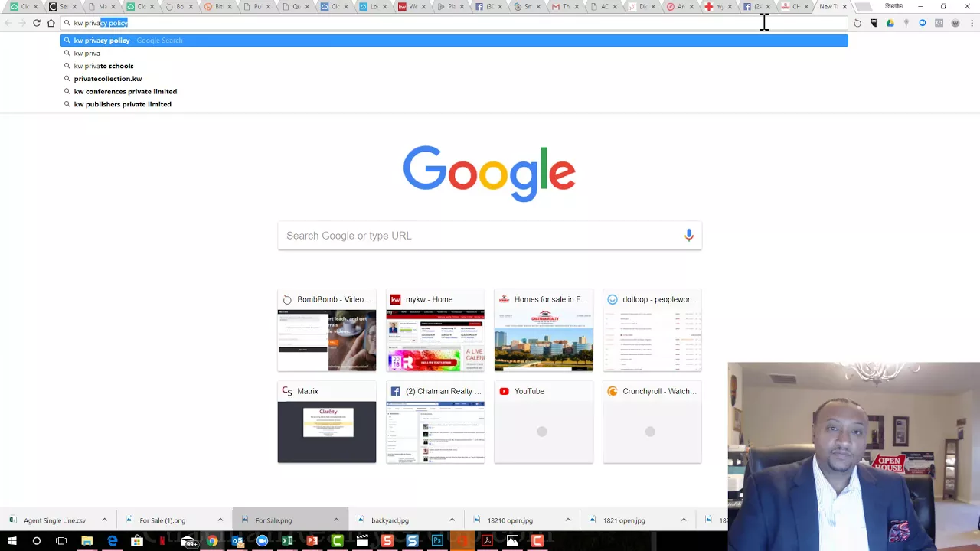Image resolution: width=980 pixels, height=551 pixels.
Task: Open the Google Drive extension
Action: click(890, 23)
